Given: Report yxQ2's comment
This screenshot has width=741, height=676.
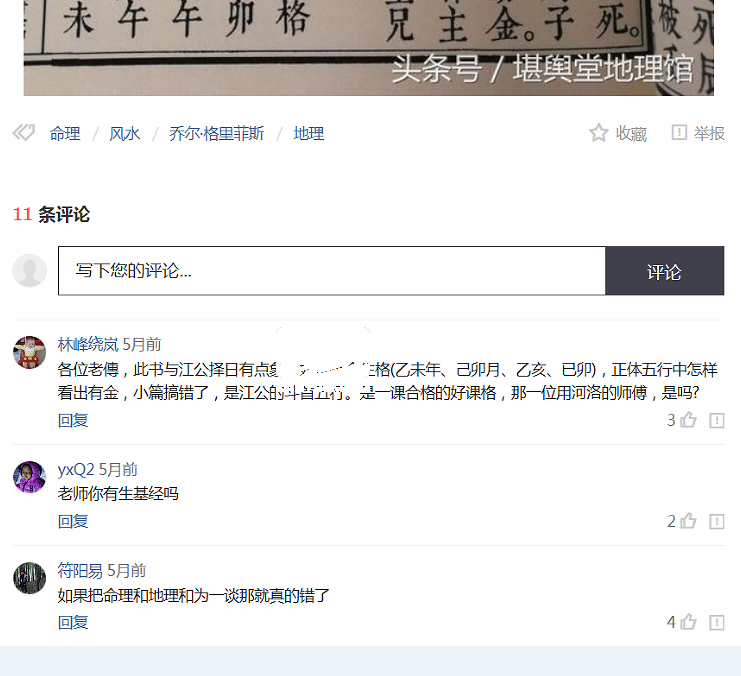Looking at the screenshot, I should click(717, 521).
